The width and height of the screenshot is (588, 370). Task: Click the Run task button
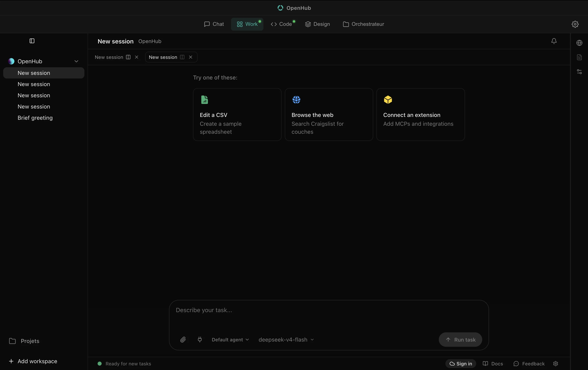pos(460,340)
